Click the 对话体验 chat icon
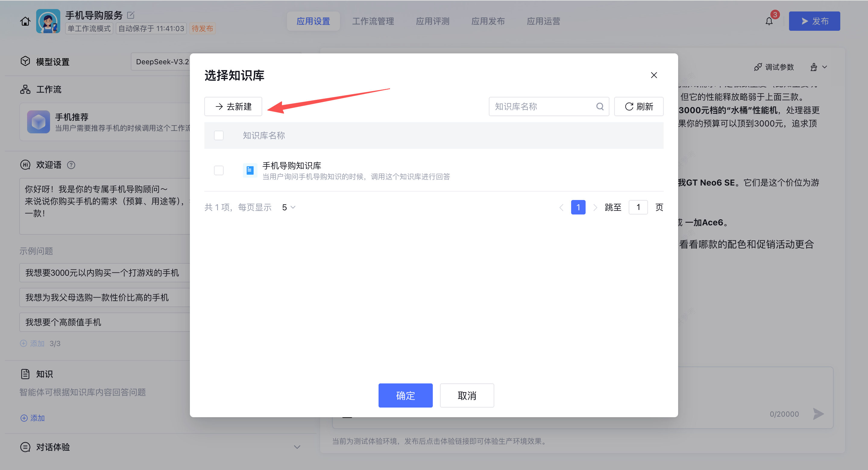The height and width of the screenshot is (470, 868). pyautogui.click(x=25, y=447)
